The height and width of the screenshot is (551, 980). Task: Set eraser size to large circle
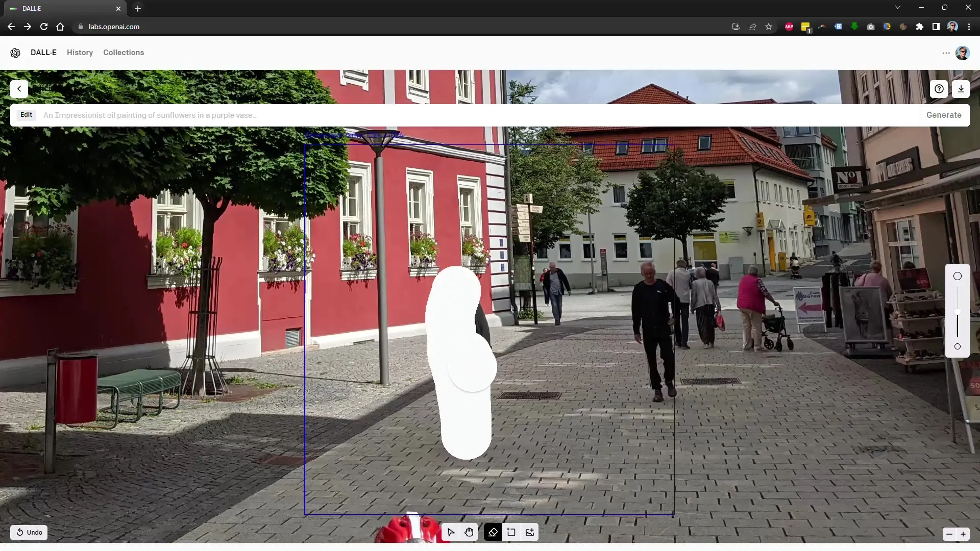958,276
